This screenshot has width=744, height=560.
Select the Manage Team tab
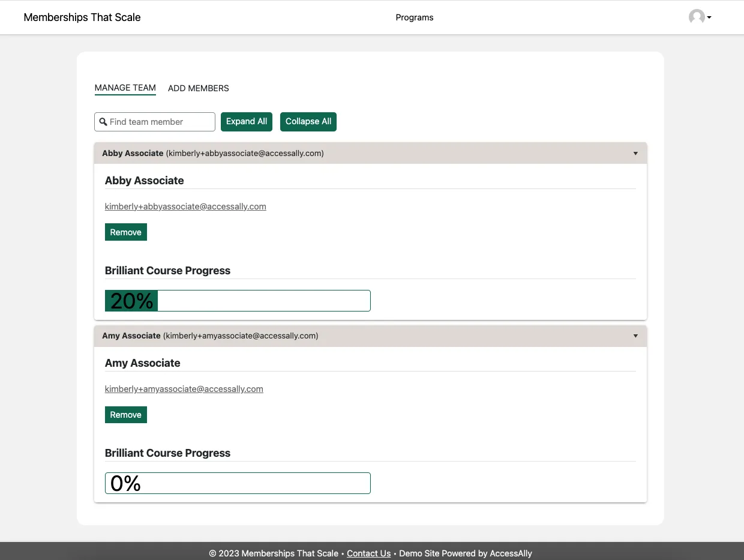tap(125, 88)
